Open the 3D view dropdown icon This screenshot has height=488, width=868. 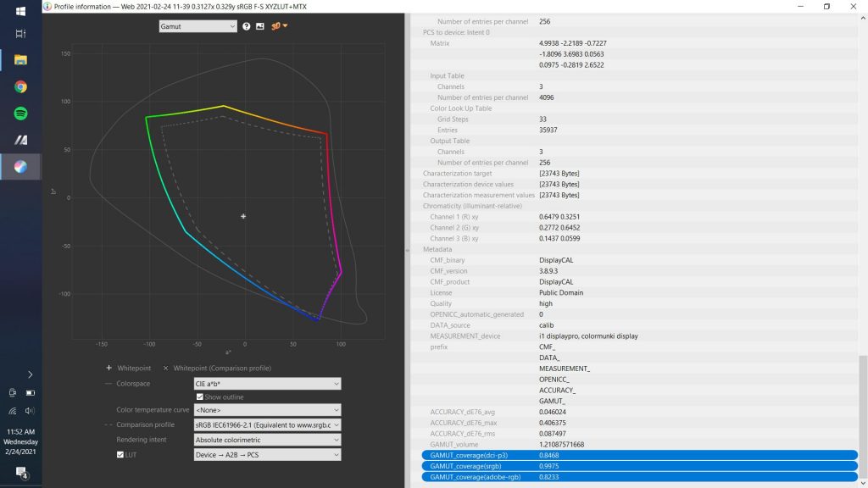click(279, 26)
